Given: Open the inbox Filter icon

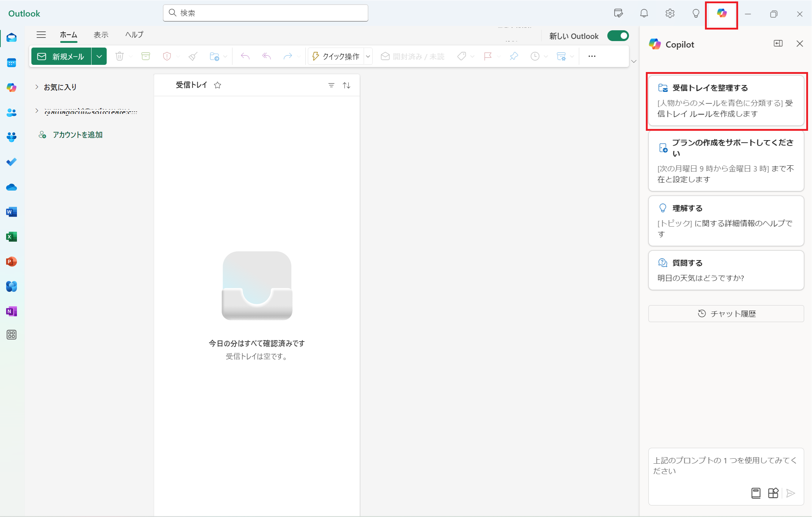Looking at the screenshot, I should (331, 85).
